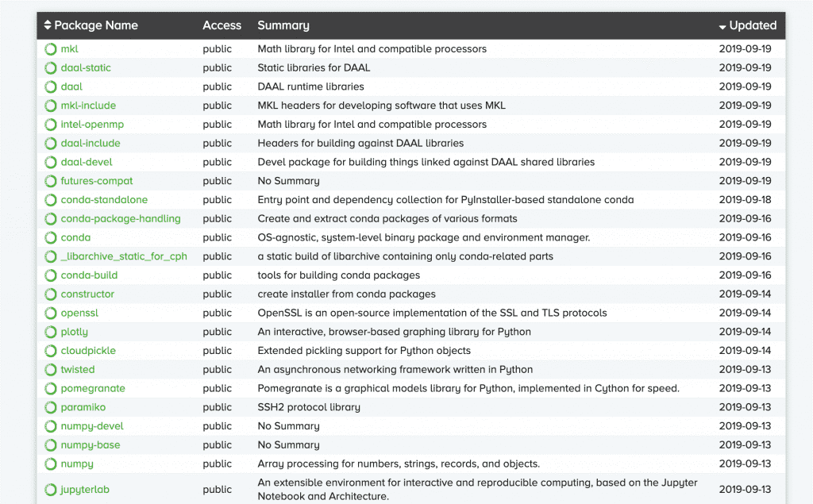Open the numpy-devel package

coord(92,426)
